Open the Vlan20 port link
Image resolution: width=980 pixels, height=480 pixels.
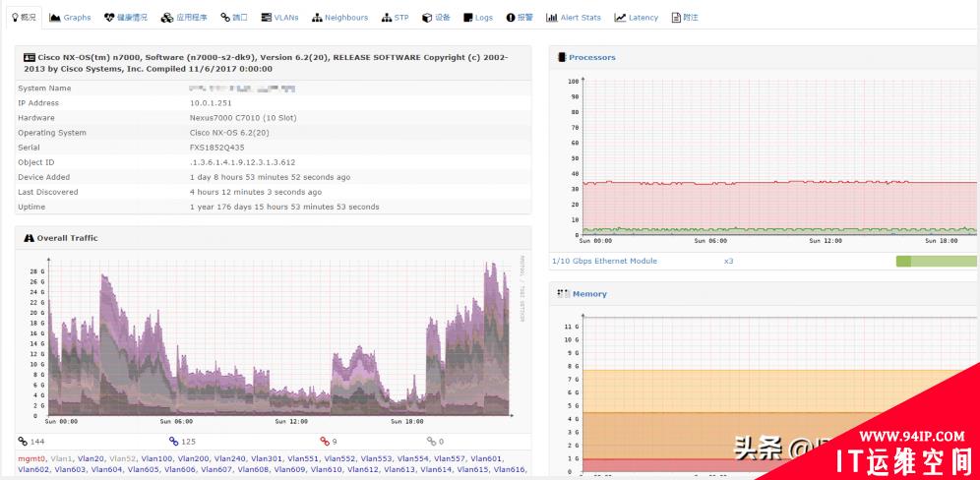(x=92, y=458)
